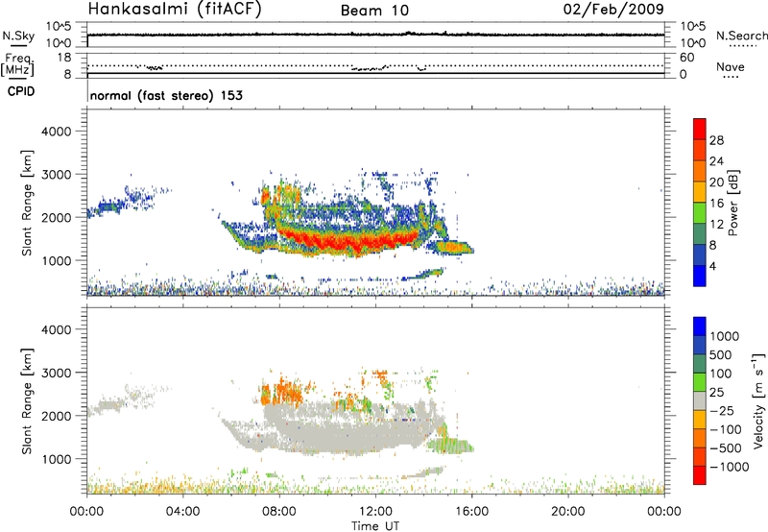Click the red high-power band in power plot
Image resolution: width=768 pixels, height=532 pixels.
point(348,239)
